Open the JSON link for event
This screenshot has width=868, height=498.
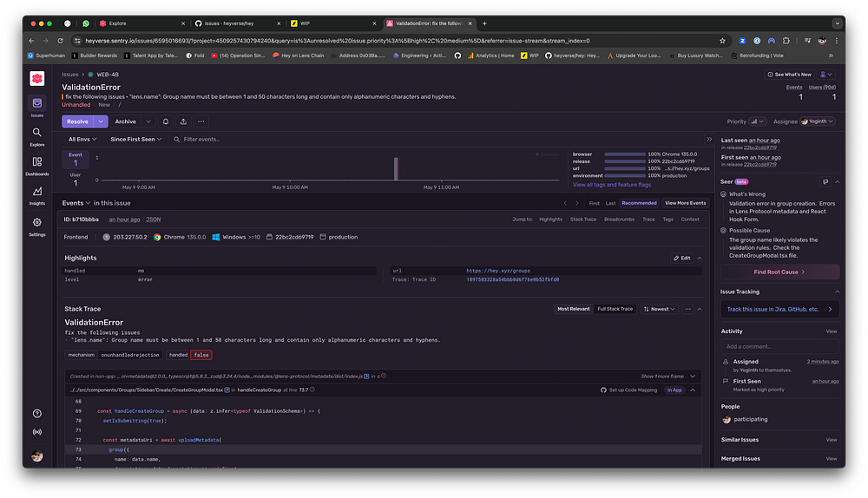pyautogui.click(x=154, y=220)
